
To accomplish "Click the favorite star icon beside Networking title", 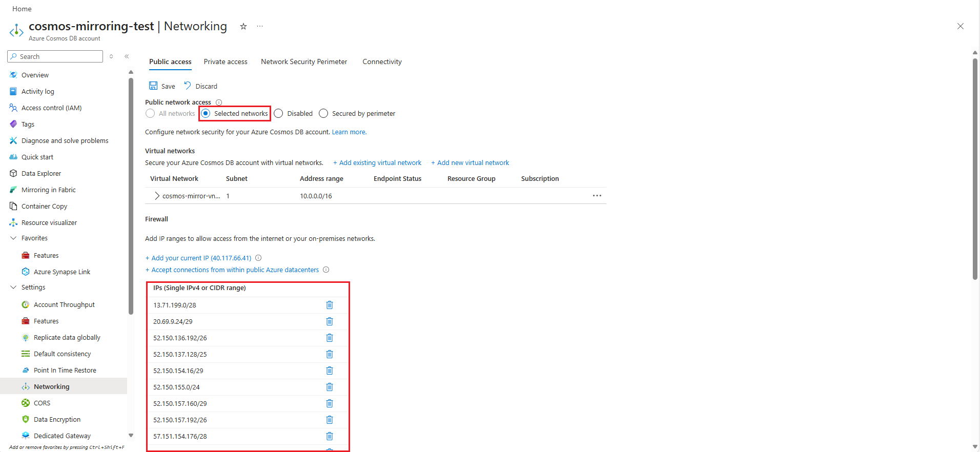I will (243, 26).
